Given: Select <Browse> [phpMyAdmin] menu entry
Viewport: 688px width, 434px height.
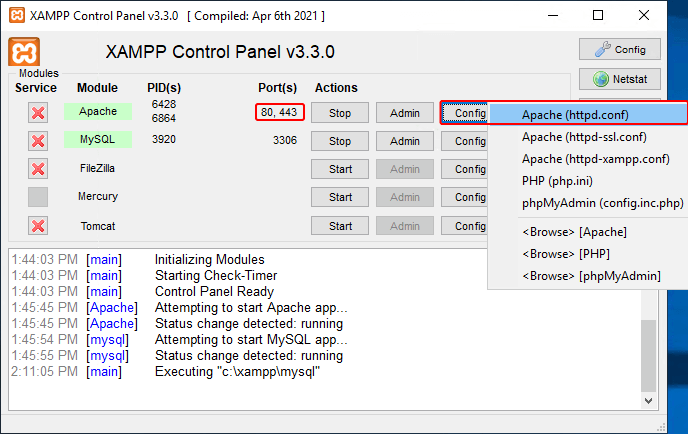Looking at the screenshot, I should (x=588, y=276).
